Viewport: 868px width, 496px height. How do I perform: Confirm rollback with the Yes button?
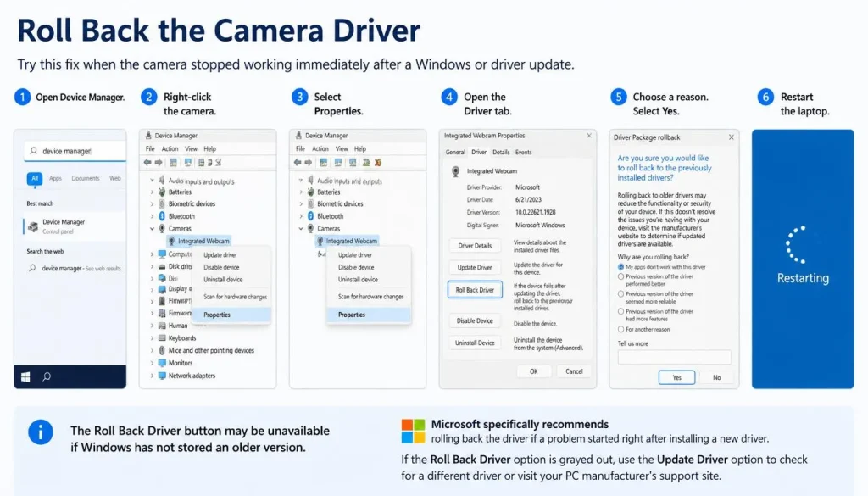676,377
